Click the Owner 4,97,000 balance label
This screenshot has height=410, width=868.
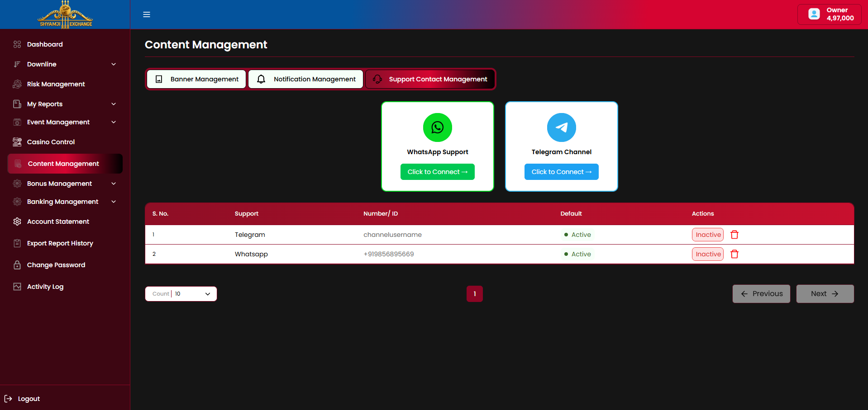point(840,14)
